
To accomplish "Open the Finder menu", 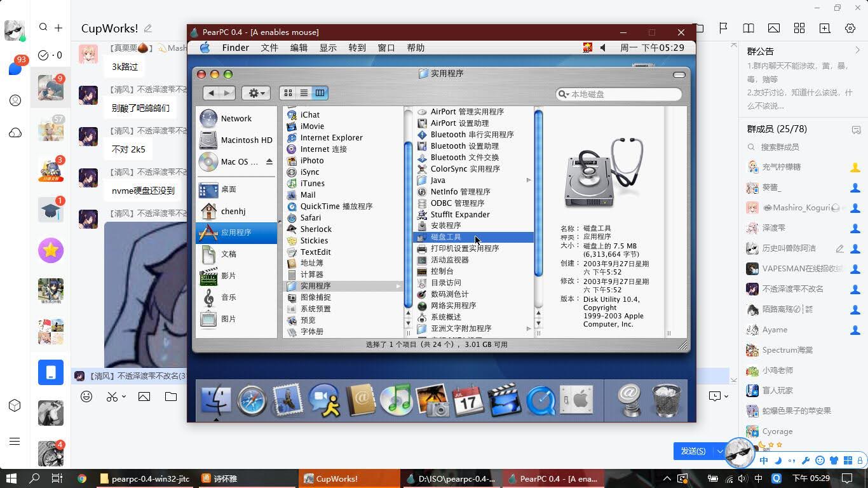I will tap(235, 48).
